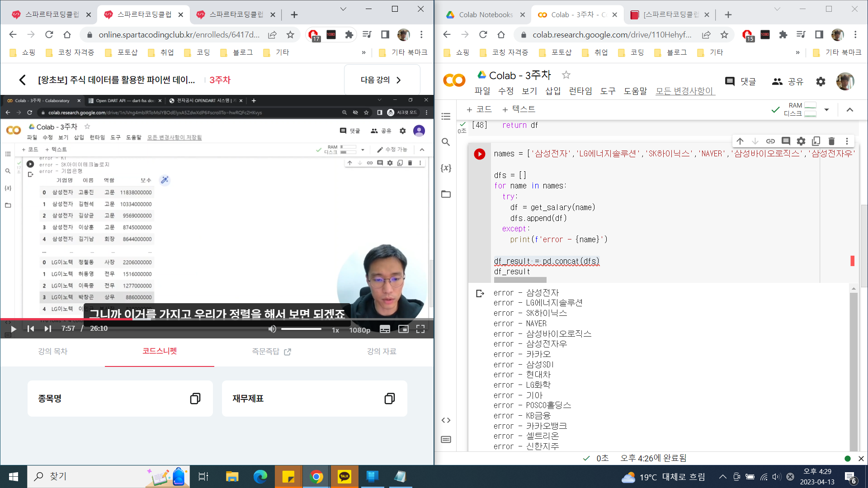
Task: Star the Colab - 3주차 notebook
Action: coord(566,75)
